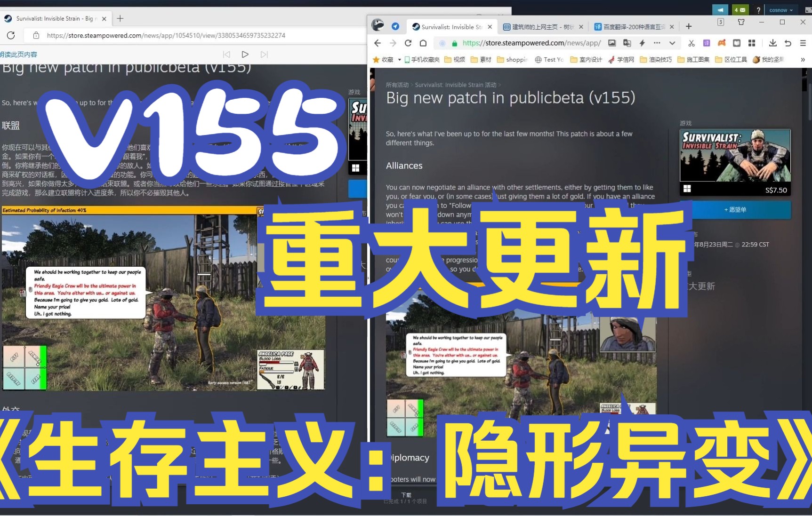The width and height of the screenshot is (812, 516).
Task: Open the 我的坚果 bookmark
Action: (768, 59)
